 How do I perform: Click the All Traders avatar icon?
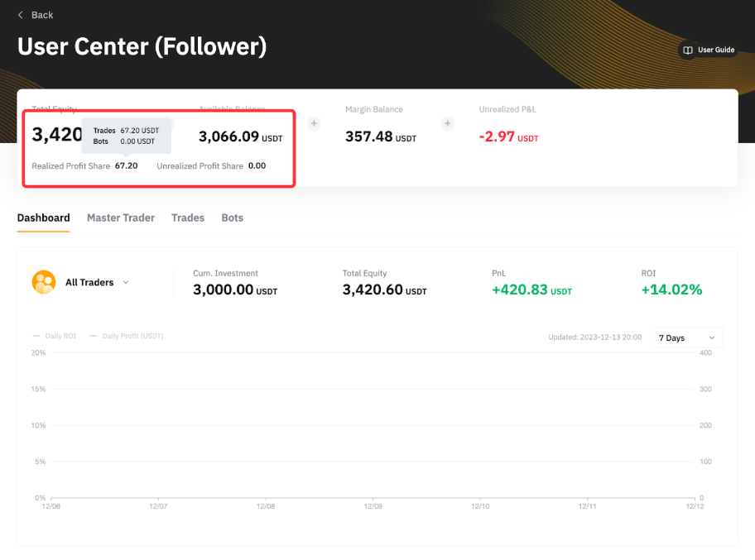43,282
